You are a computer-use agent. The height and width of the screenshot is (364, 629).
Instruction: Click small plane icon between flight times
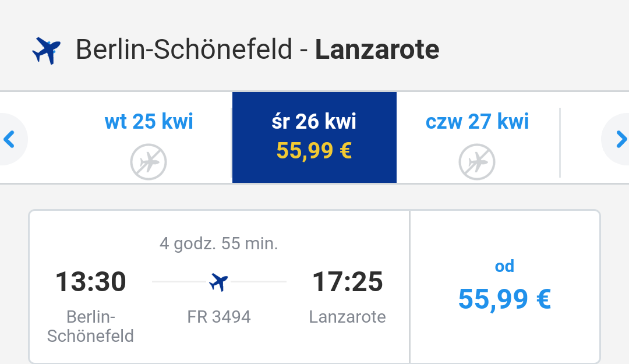pos(218,282)
